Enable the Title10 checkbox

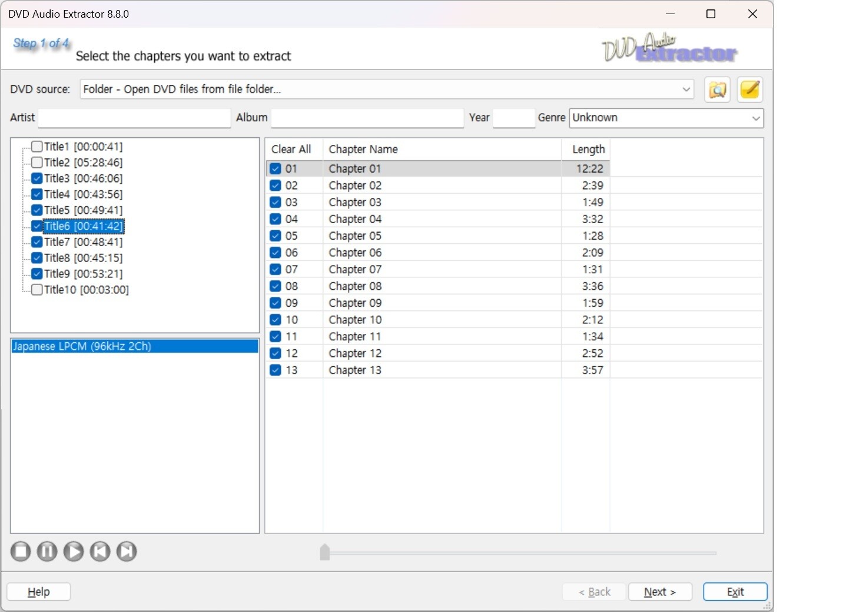tap(37, 290)
